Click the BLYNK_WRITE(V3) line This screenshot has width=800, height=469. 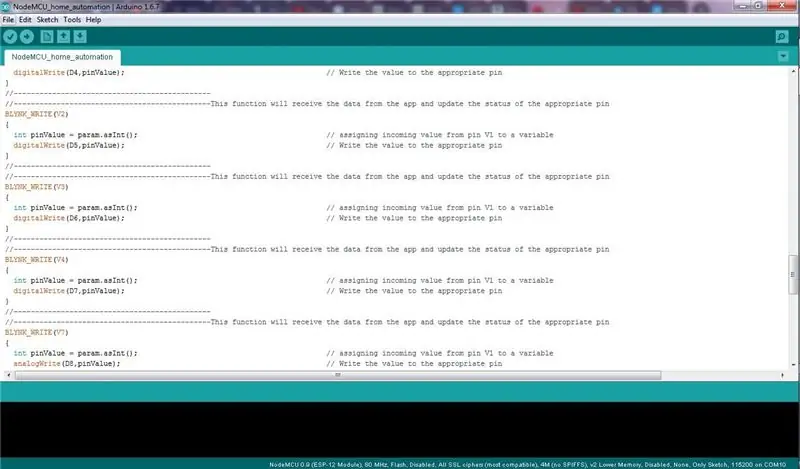37,187
